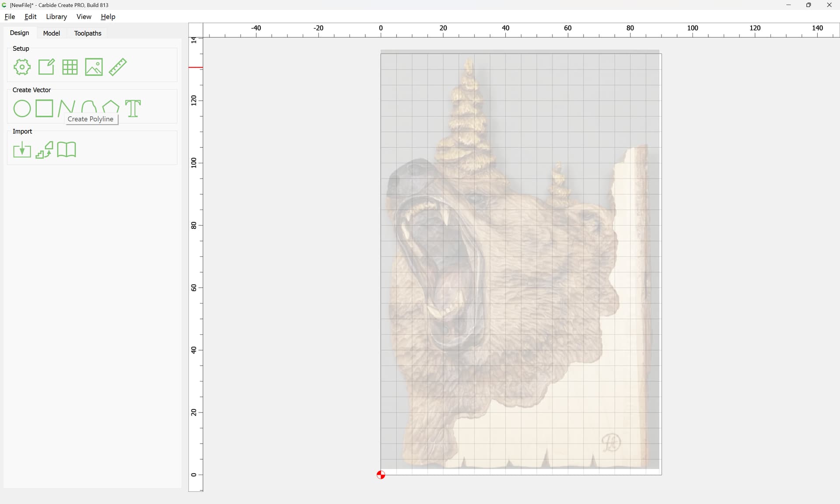
Task: Click the red origin marker on canvas
Action: coord(381,475)
